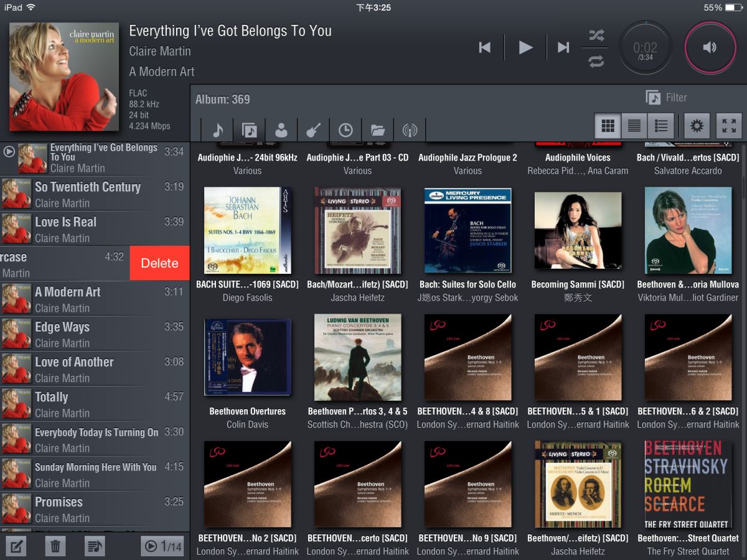Click the "Audiophie J...- 24bit 96kHz" title
This screenshot has height=560, width=747.
(x=247, y=157)
